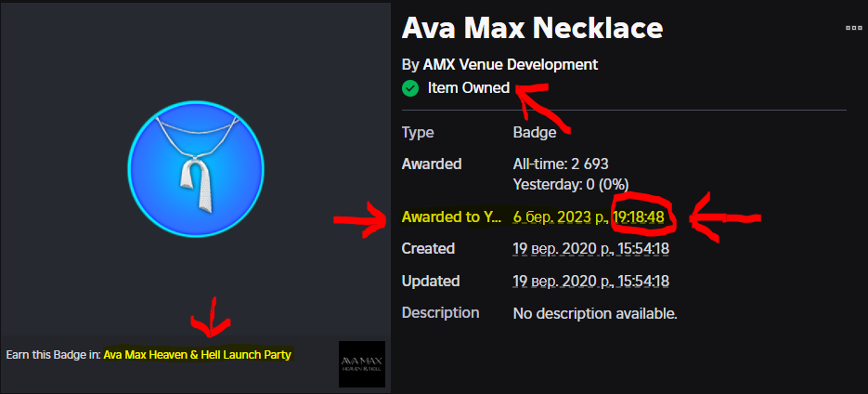Click the Yesterday: 0 (0%) statistic
868x394 pixels.
click(570, 185)
